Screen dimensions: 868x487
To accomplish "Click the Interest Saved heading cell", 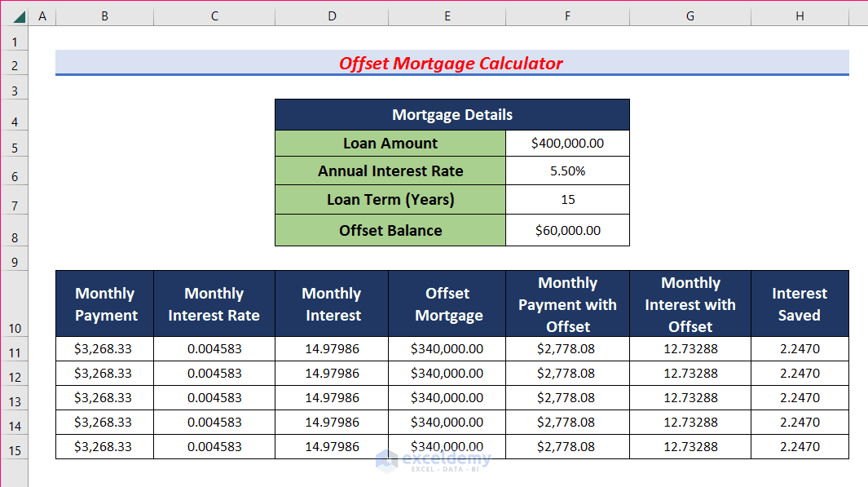I will (800, 303).
